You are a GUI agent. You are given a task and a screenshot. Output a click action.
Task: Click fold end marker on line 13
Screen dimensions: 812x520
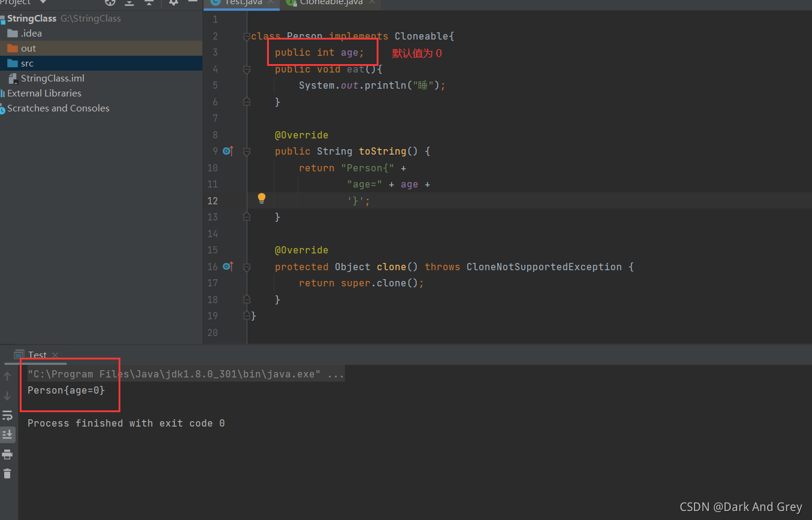246,217
